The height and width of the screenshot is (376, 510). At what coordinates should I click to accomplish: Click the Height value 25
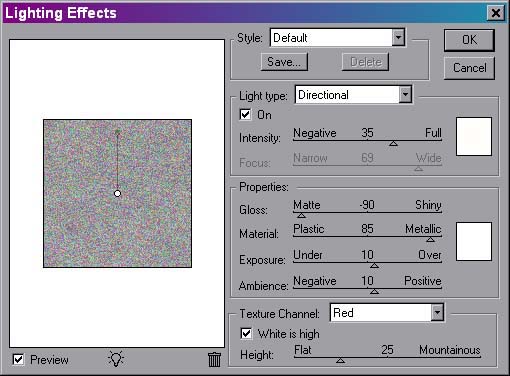387,350
